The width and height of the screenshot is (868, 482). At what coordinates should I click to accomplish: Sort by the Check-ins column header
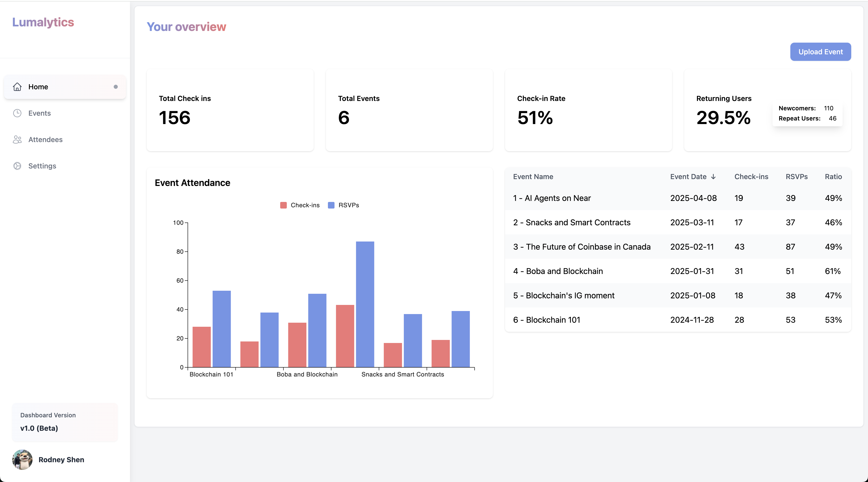tap(751, 177)
